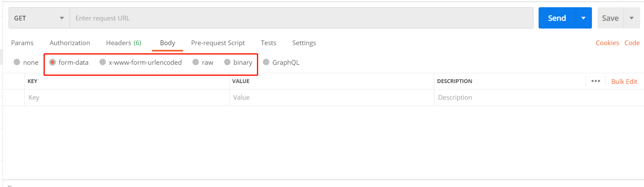The height and width of the screenshot is (187, 644).
Task: Go to the Headers (6) tab
Action: coord(123,43)
